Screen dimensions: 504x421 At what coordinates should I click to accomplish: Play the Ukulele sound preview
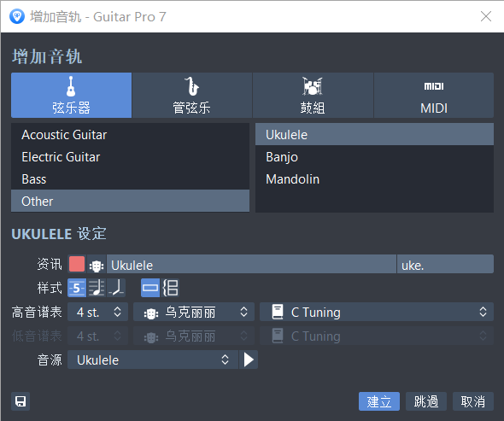click(249, 360)
